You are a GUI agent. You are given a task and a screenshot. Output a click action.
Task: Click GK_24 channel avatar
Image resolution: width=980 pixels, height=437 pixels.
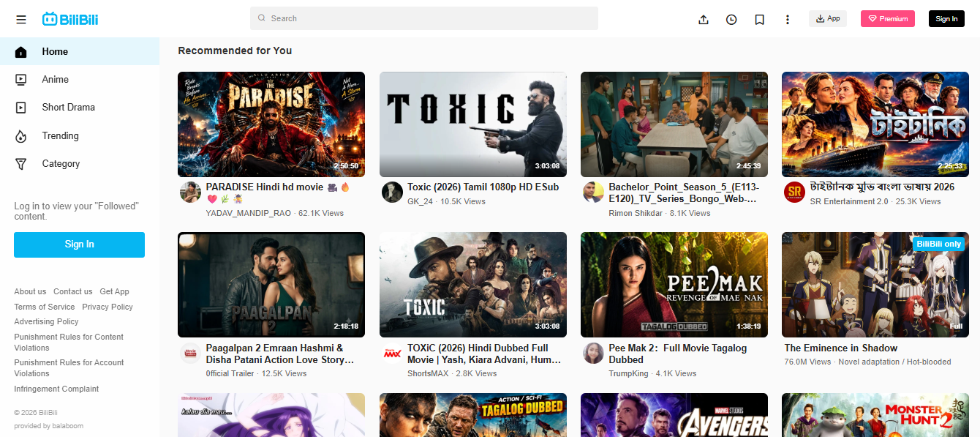tap(392, 193)
